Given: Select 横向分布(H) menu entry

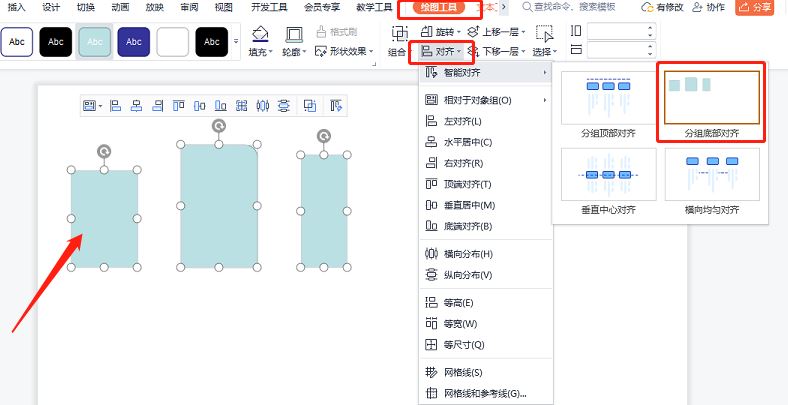Looking at the screenshot, I should (x=468, y=254).
